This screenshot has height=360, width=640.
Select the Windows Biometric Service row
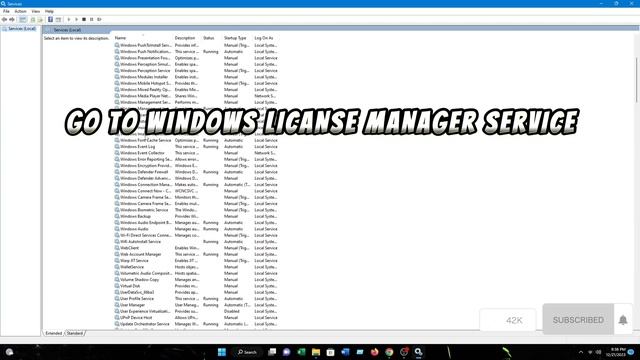coord(196,210)
